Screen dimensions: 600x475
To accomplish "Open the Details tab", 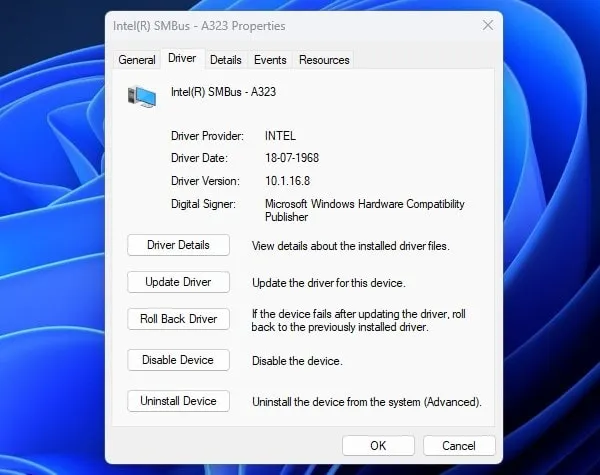I will click(226, 60).
